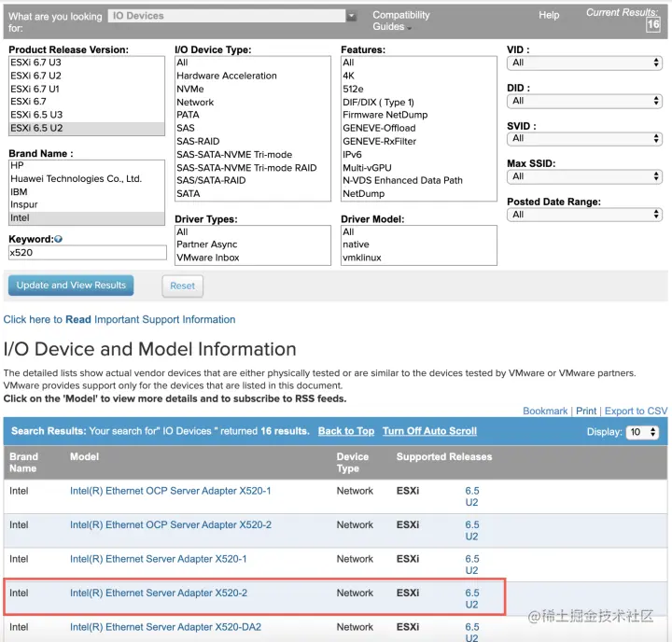Screen dimensions: 672x642
Task: Open Intel(R) Ethernet OCP Server Adapter X520-2
Action: (171, 525)
